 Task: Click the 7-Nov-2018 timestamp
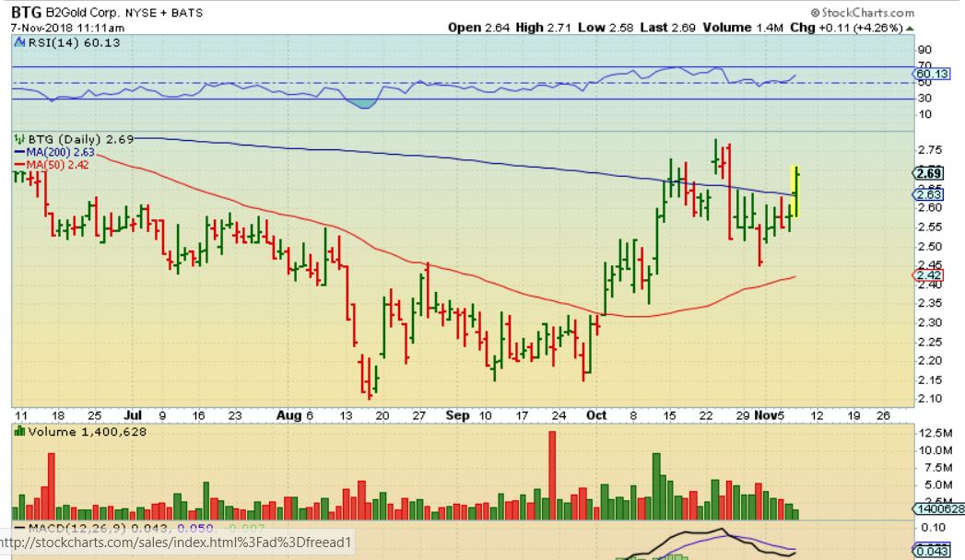pyautogui.click(x=67, y=28)
